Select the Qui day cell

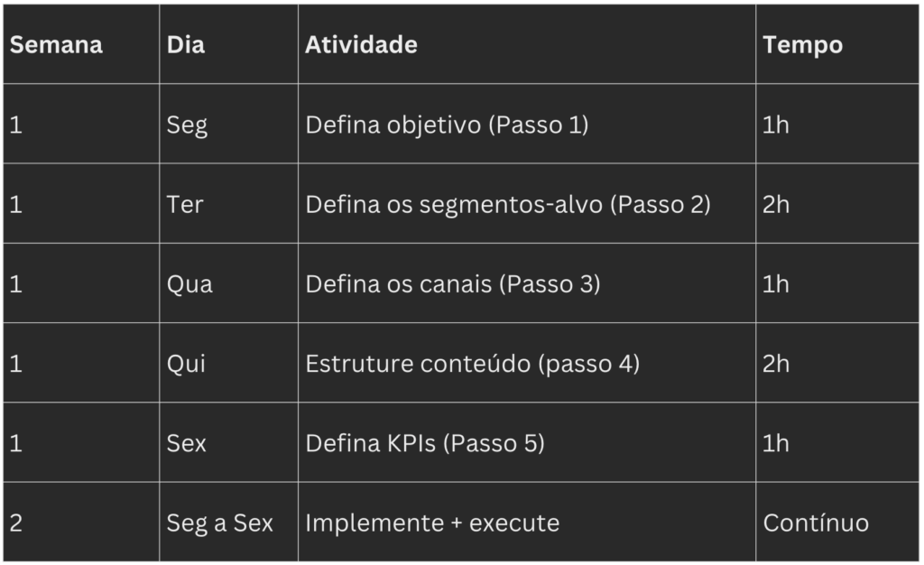186,363
